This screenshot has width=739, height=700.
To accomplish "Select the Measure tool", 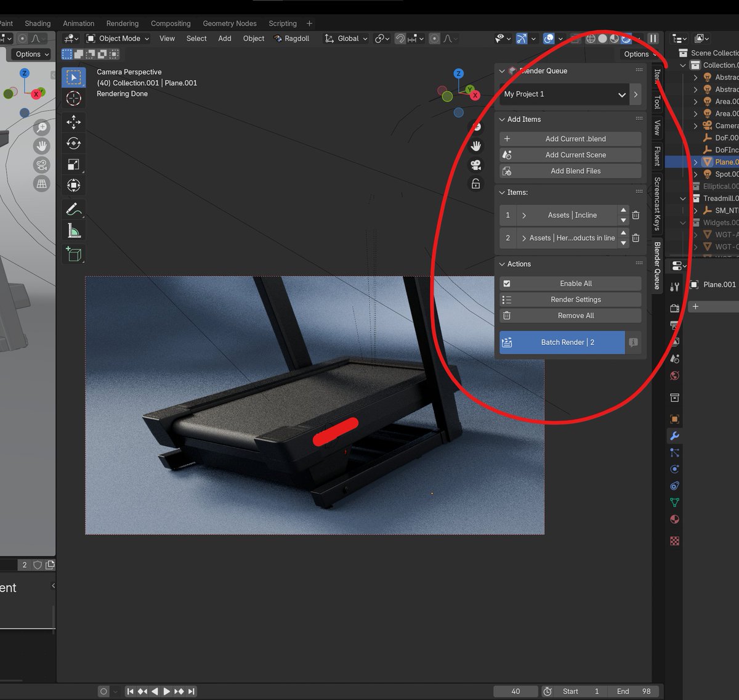I will [73, 230].
